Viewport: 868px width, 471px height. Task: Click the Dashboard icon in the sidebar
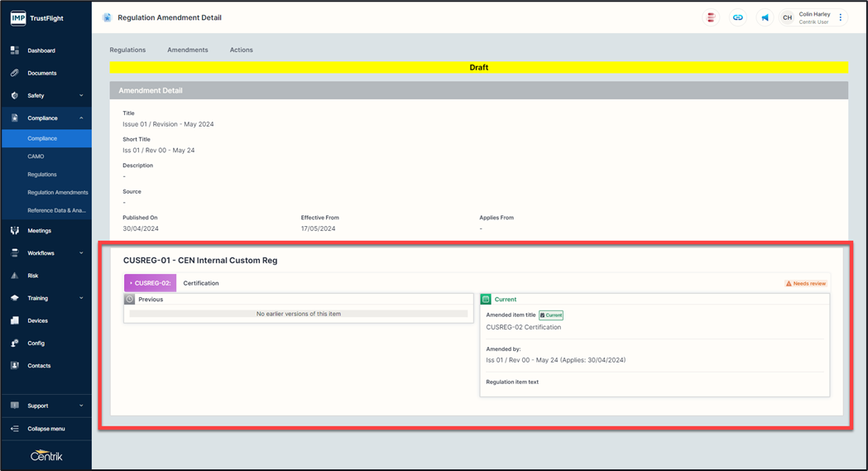14,50
